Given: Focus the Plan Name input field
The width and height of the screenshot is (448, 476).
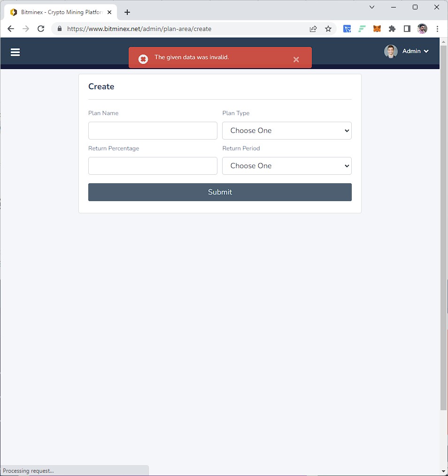Looking at the screenshot, I should [x=153, y=131].
